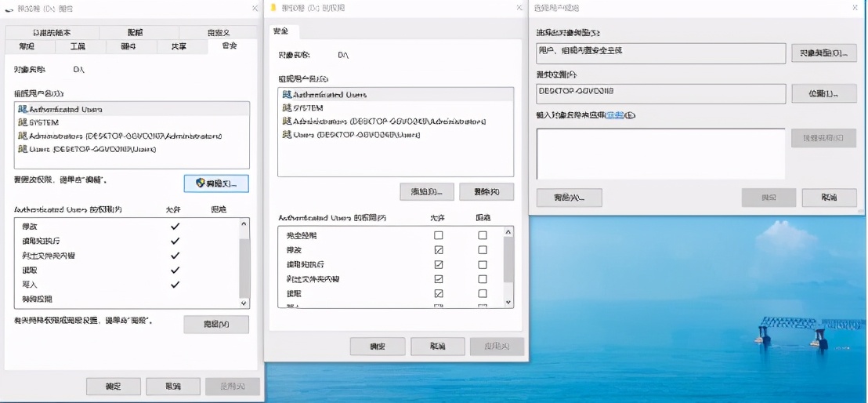Open Object Types in Select Users dialog
Screen dimensions: 868x403
click(824, 53)
